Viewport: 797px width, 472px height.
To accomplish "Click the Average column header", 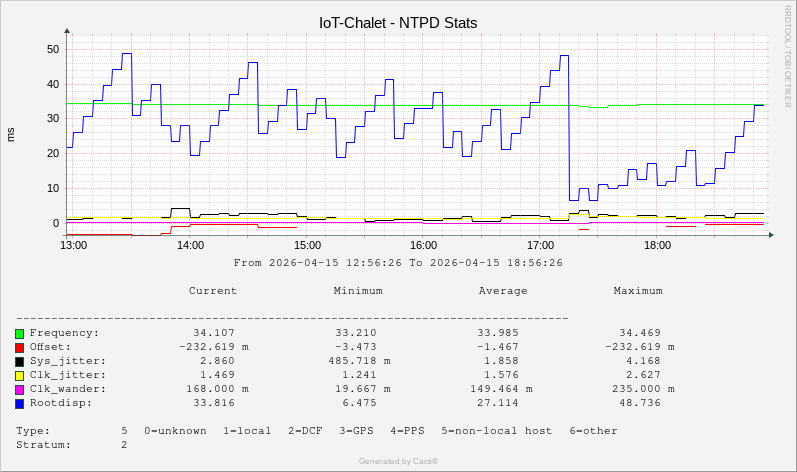I will coord(503,291).
